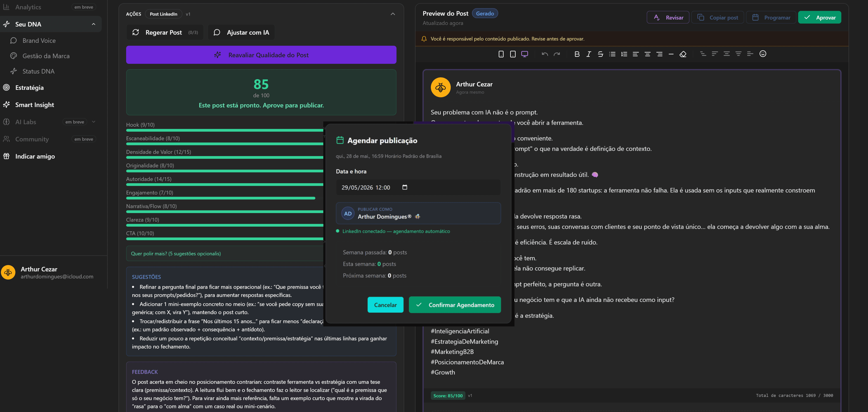Open Publicar como account selector

point(418,213)
